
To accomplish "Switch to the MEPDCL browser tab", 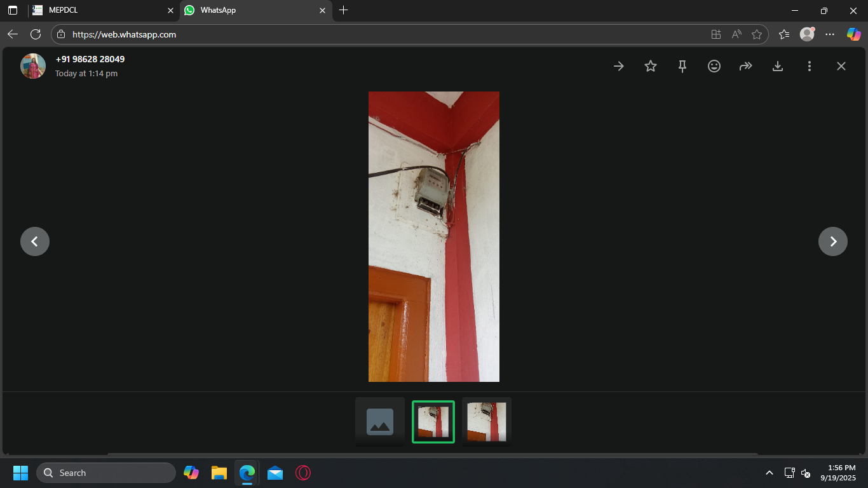I will [x=102, y=10].
